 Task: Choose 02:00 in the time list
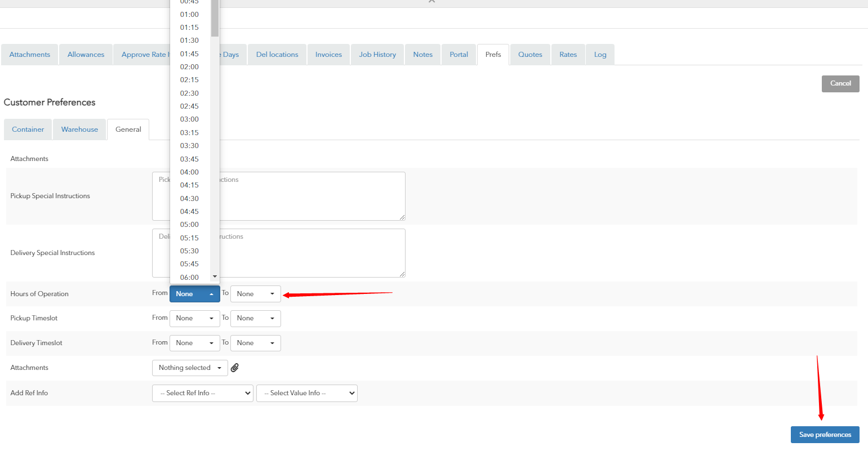click(x=190, y=67)
